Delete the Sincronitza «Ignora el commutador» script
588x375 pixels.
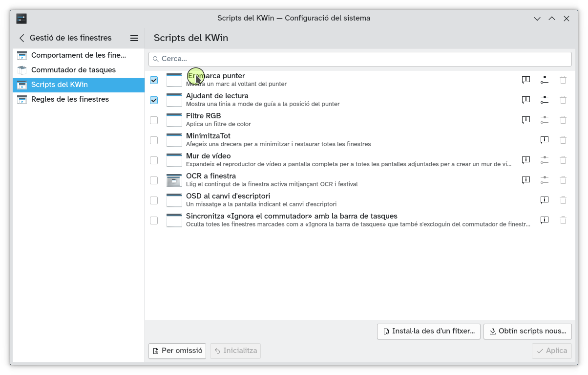563,220
